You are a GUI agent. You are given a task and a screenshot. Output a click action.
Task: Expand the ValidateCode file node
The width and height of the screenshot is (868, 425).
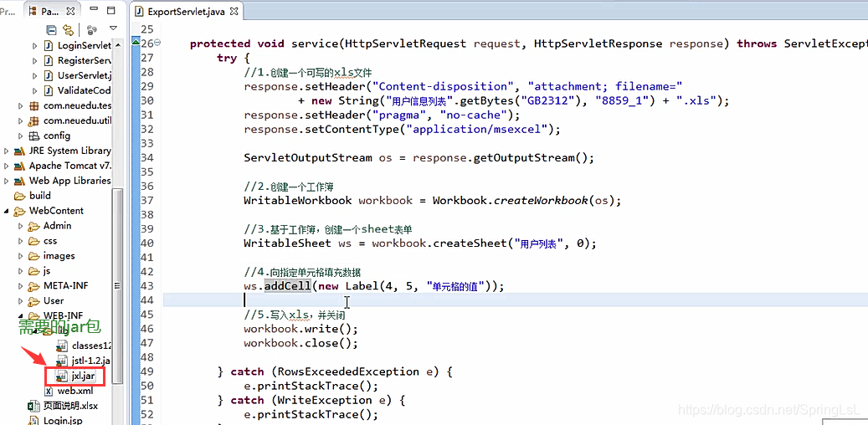coord(35,90)
